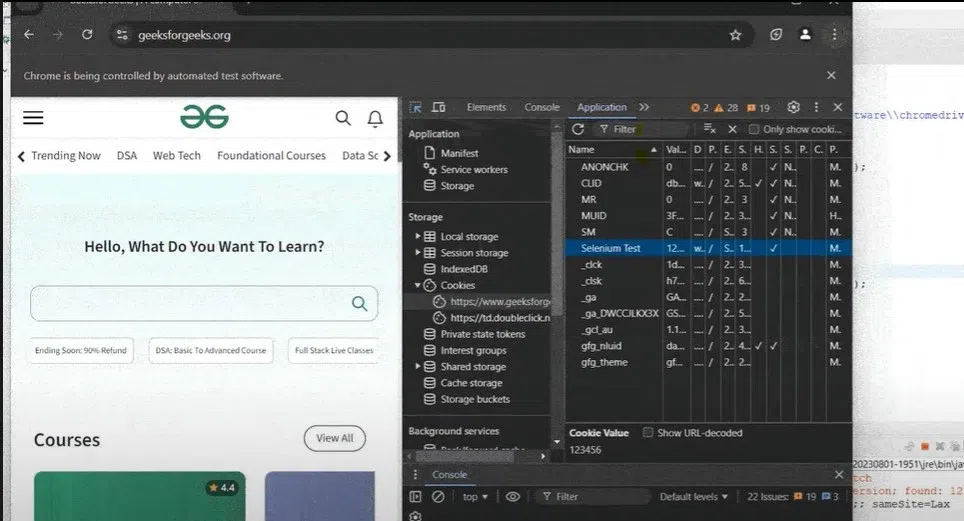Expand Shared storage tree node
The height and width of the screenshot is (521, 964).
pyautogui.click(x=417, y=366)
